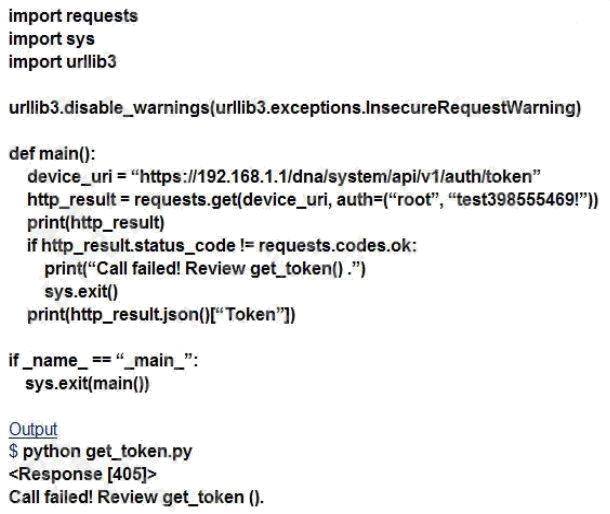The height and width of the screenshot is (514, 610).
Task: Click the indented 'sys.exit()' line
Action: point(81,291)
